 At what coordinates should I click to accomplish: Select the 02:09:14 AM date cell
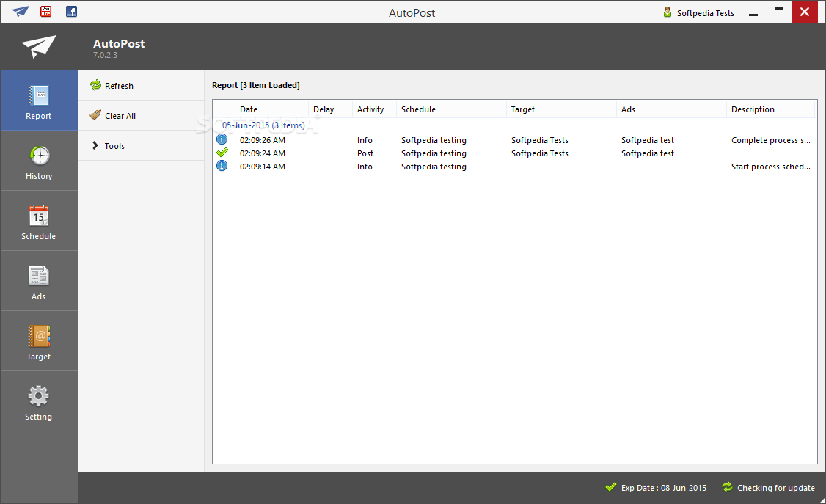[x=263, y=167]
